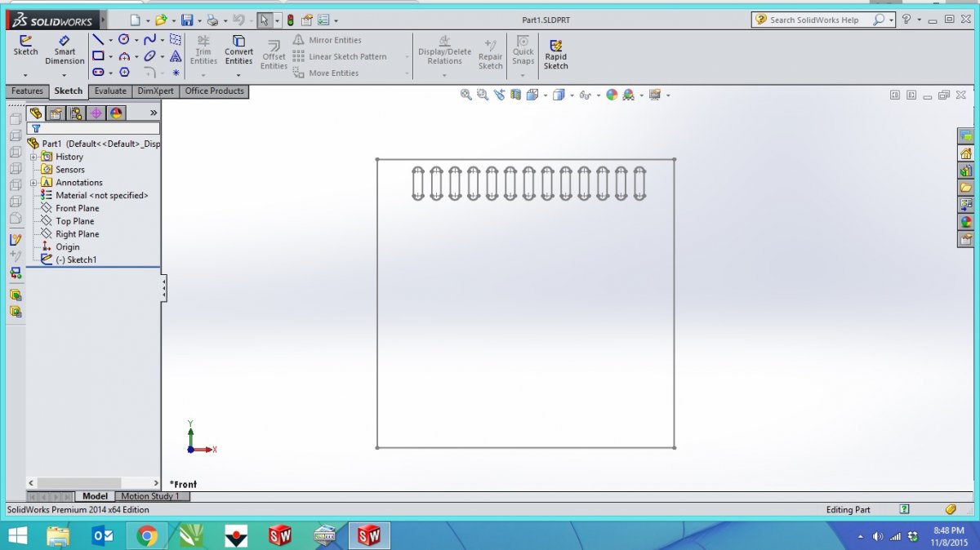980x550 pixels.
Task: Click the Repair Sketch icon
Action: coord(490,54)
